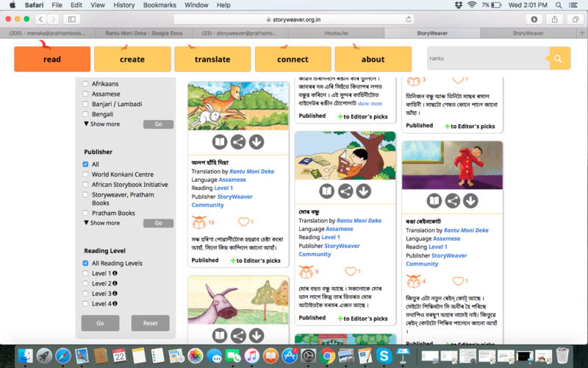Click the Reset filters button
588x368 pixels.
(x=151, y=323)
